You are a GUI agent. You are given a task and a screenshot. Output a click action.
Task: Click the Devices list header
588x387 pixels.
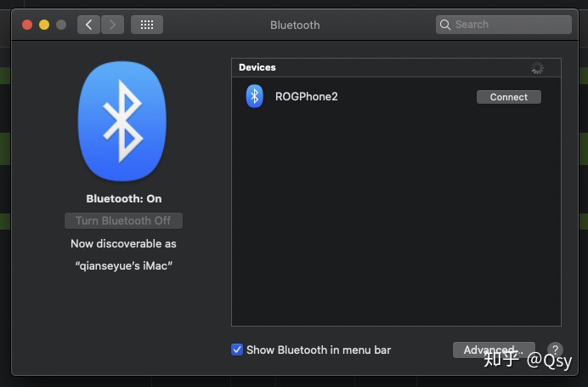396,67
